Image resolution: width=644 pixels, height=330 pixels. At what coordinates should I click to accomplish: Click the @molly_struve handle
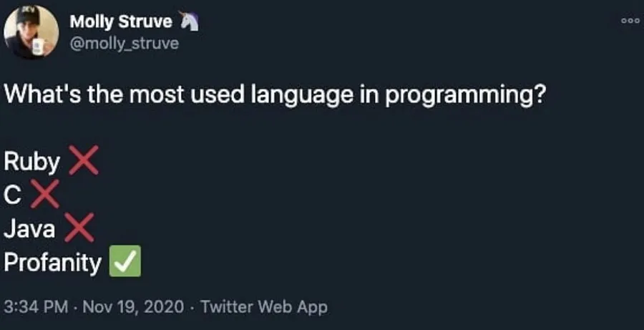124,43
